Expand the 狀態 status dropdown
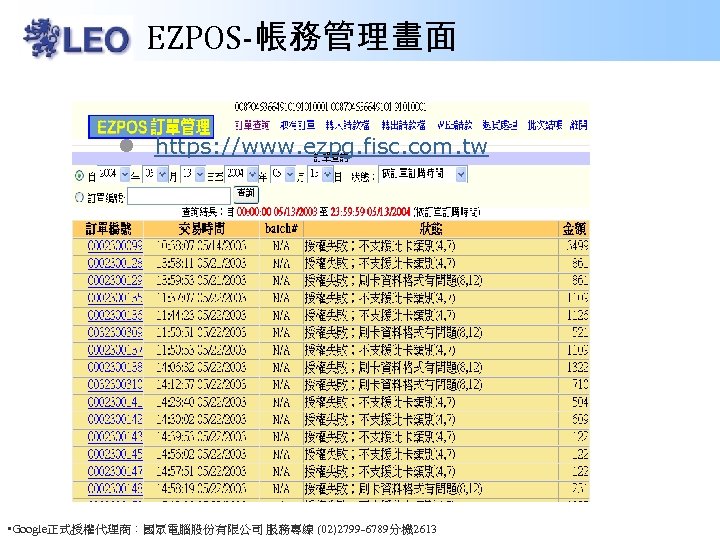This screenshot has height=540, width=720. tap(461, 174)
